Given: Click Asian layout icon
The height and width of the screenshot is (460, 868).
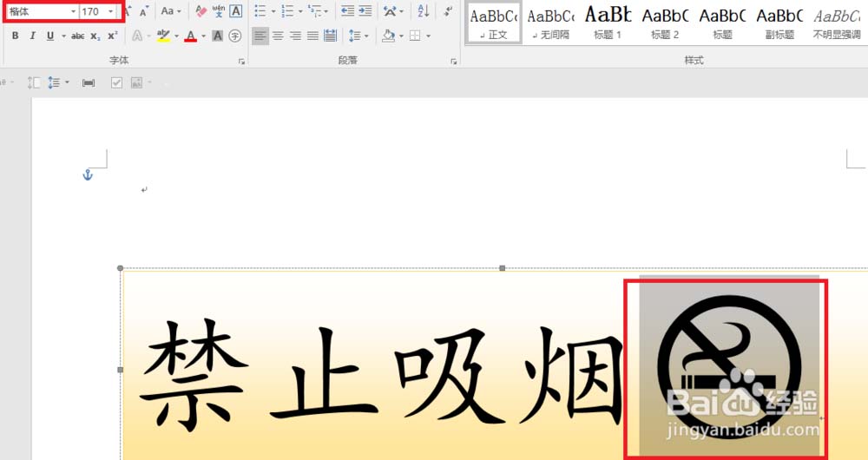Looking at the screenshot, I should point(391,11).
